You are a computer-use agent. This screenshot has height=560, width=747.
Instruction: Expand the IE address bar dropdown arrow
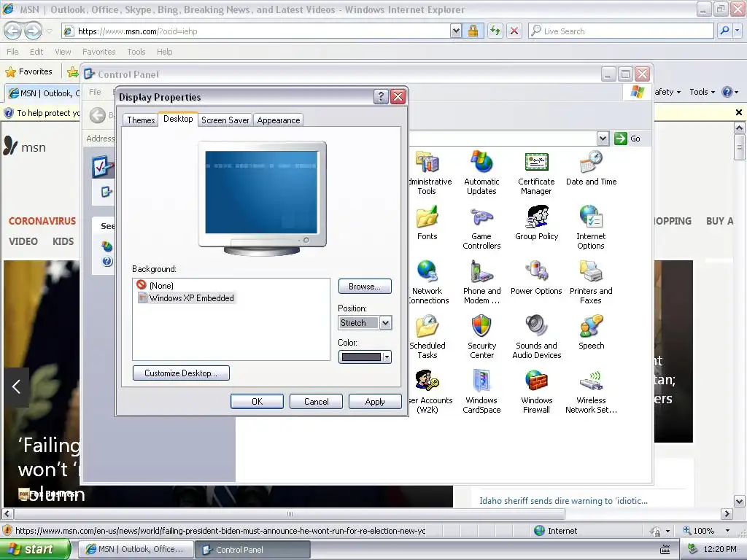pyautogui.click(x=456, y=31)
